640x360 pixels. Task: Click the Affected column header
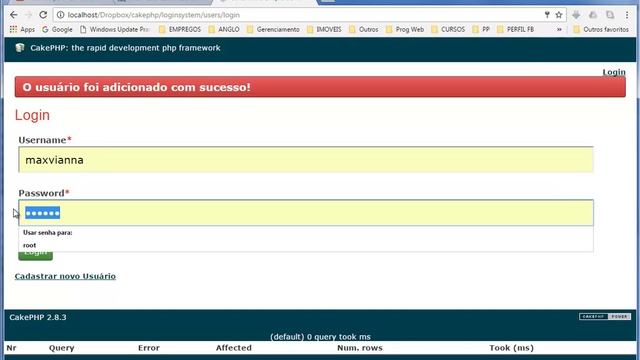[233, 348]
